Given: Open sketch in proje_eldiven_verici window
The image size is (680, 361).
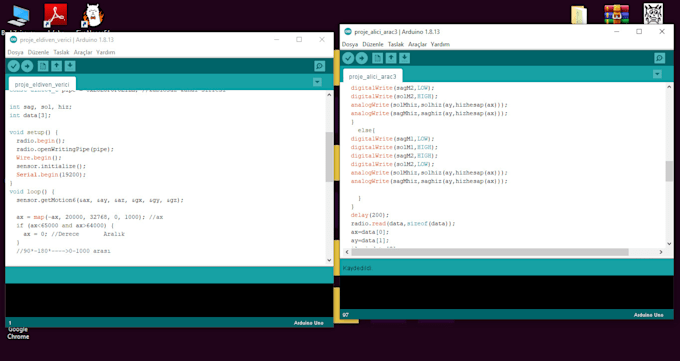Looking at the screenshot, I should [56, 66].
